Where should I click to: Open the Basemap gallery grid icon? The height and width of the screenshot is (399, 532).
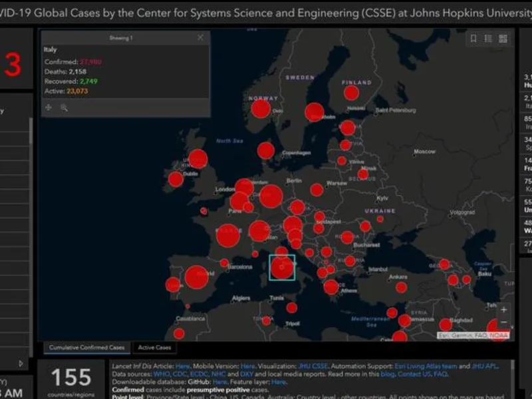point(503,39)
